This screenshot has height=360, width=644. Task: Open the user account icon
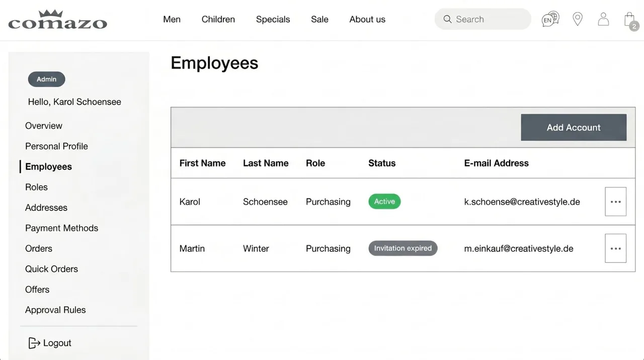pos(603,19)
